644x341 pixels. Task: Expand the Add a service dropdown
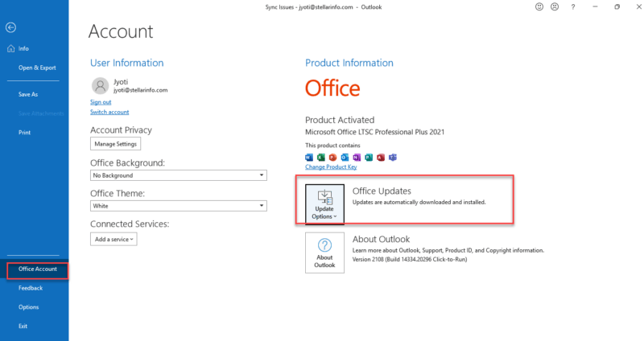(x=114, y=239)
